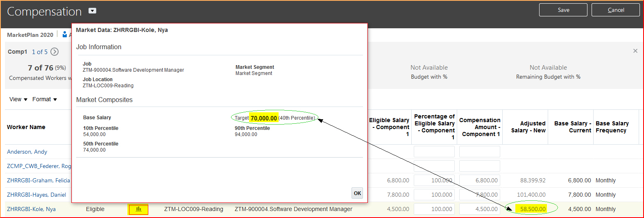Image resolution: width=644 pixels, height=218 pixels.
Task: Click OK in Market Data dialog
Action: [x=357, y=193]
